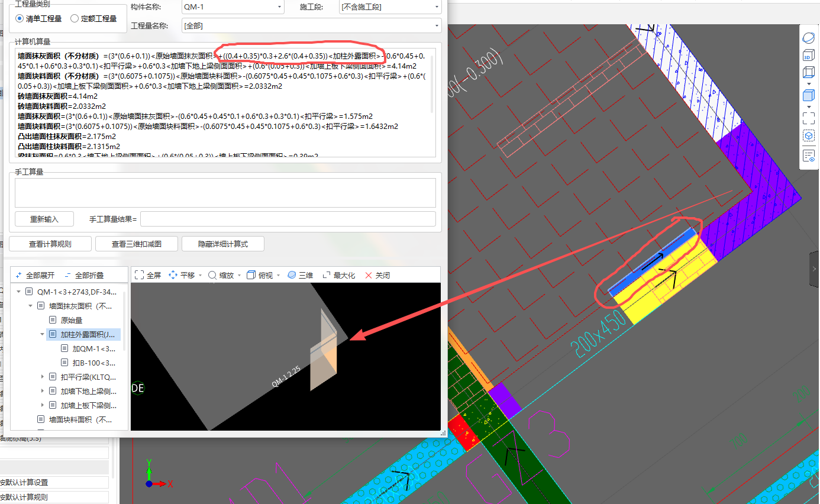The height and width of the screenshot is (504, 820).
Task: Select the 定额工程量 radio button
Action: 75,18
